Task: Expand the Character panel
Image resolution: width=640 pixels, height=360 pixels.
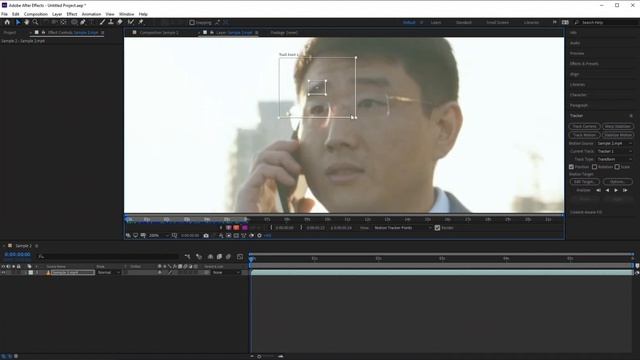Action: click(578, 95)
